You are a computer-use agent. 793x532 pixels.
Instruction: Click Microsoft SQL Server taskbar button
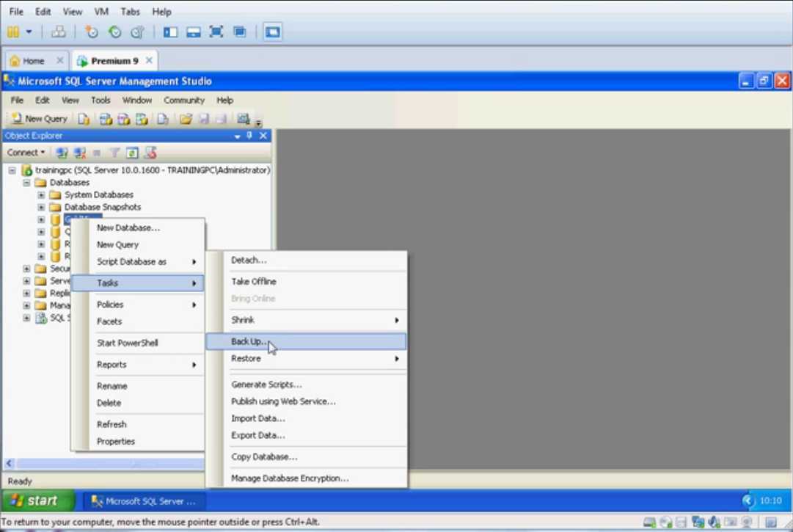coord(143,501)
